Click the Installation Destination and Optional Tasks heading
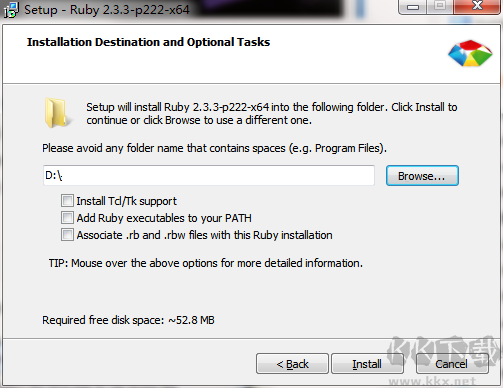Screen dimensions: 503x388 [148, 42]
